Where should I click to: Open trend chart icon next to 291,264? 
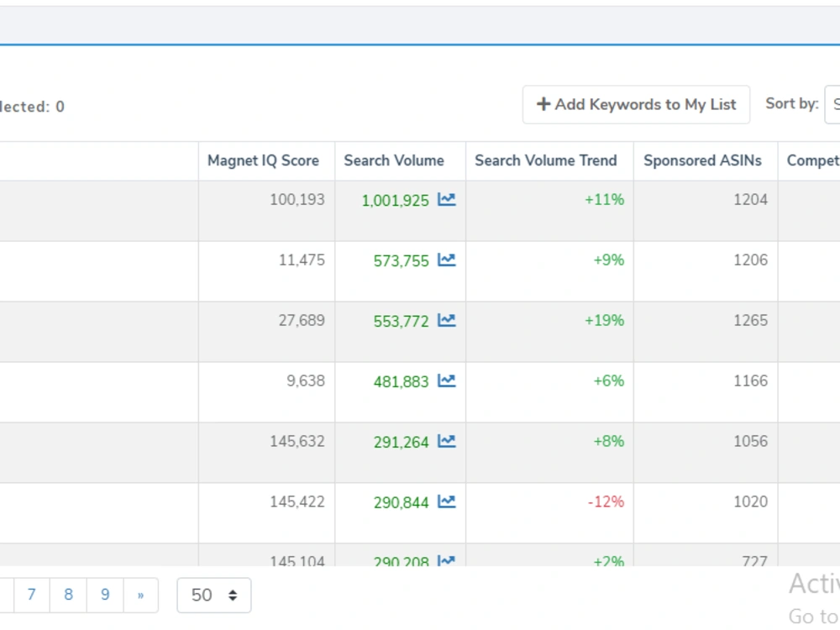pos(446,442)
